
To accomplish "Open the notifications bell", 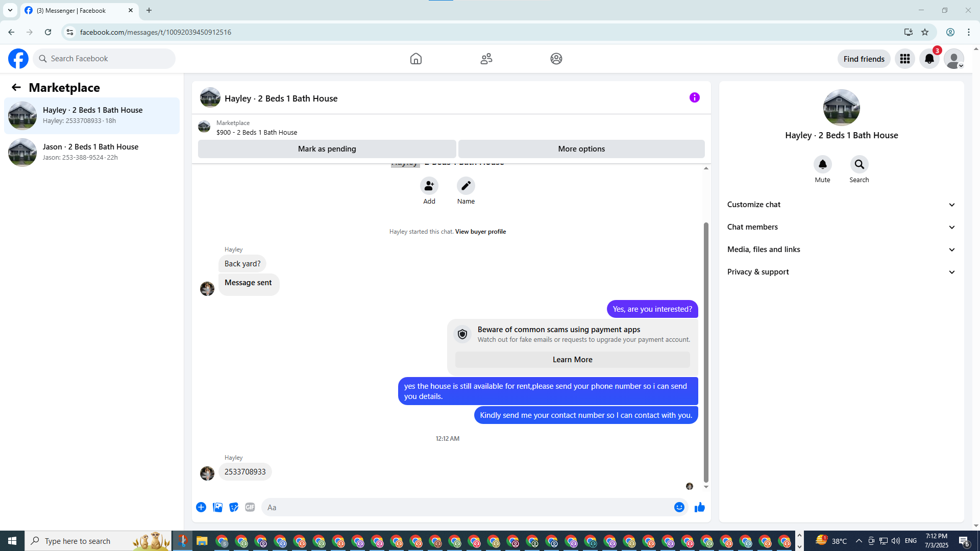I will point(929,59).
